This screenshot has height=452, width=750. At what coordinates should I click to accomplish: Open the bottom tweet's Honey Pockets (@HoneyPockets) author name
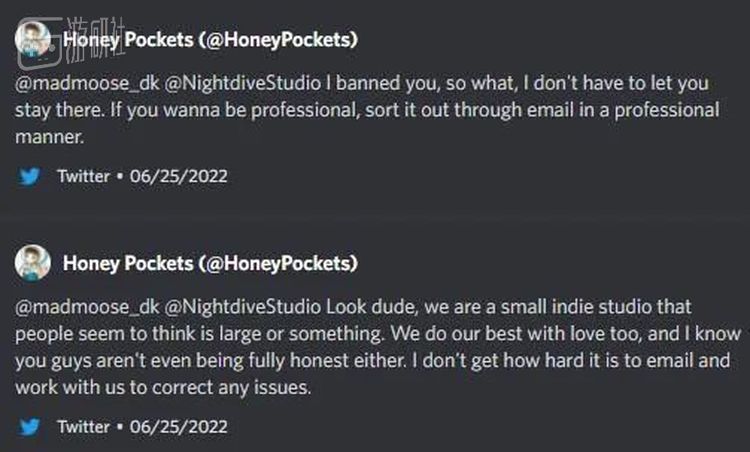coord(210,263)
